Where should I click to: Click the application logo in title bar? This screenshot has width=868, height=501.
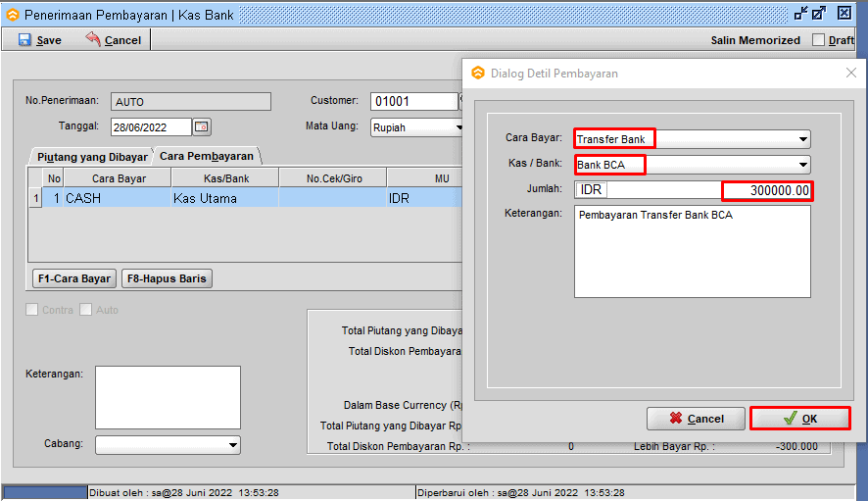tap(12, 15)
